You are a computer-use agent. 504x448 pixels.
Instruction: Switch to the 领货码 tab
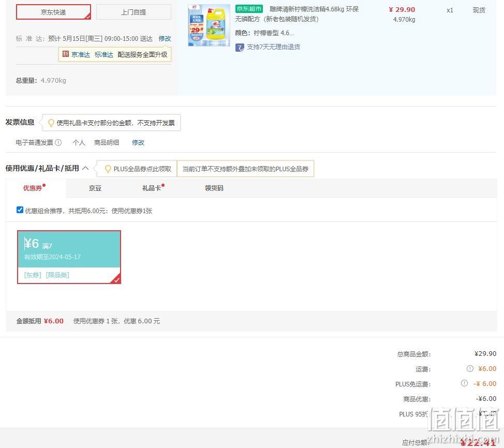[x=214, y=188]
